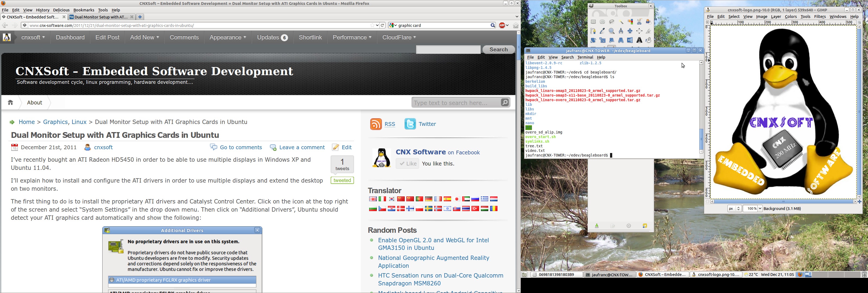This screenshot has height=293, width=868.
Task: Select the Select by Color tool
Action: (630, 22)
